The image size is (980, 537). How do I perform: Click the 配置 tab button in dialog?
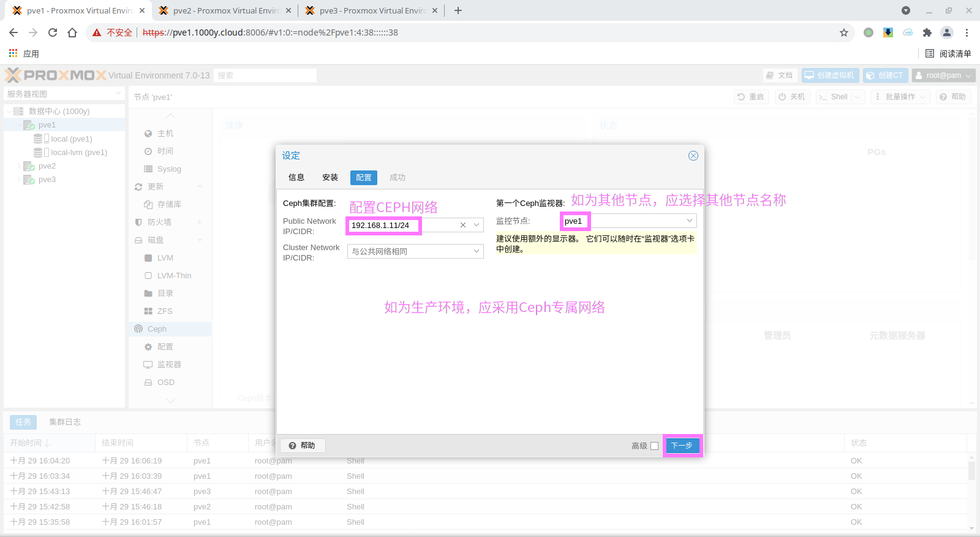point(364,177)
